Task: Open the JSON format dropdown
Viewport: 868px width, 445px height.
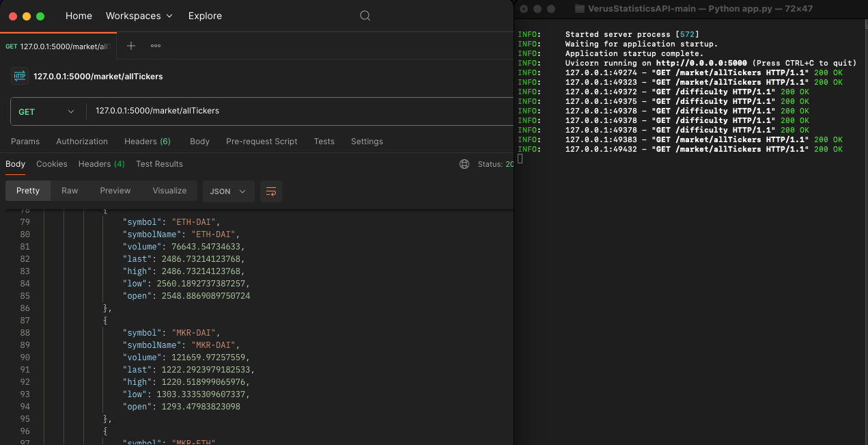Action: tap(229, 191)
